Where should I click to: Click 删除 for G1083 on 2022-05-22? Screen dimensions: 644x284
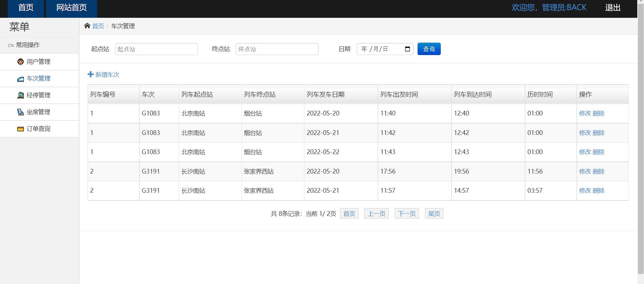pyautogui.click(x=599, y=152)
